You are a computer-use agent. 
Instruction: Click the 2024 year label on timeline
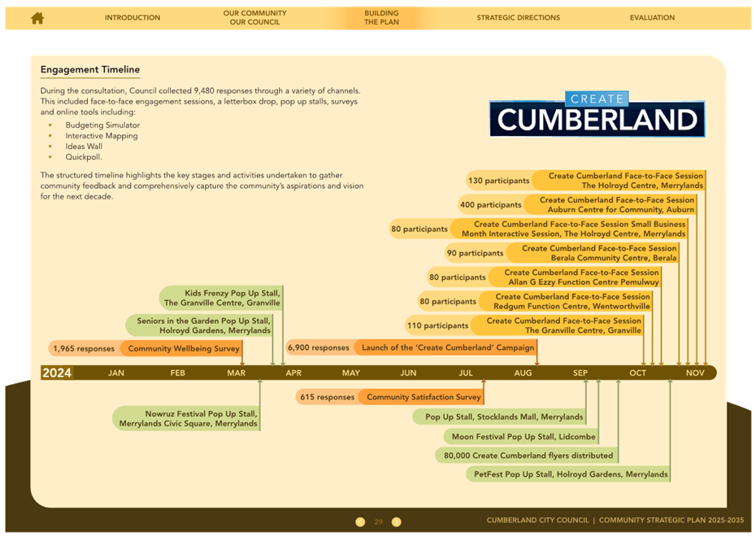click(x=57, y=373)
